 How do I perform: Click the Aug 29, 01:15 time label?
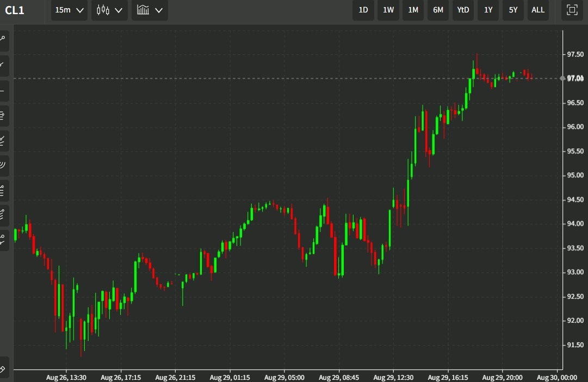tap(230, 378)
